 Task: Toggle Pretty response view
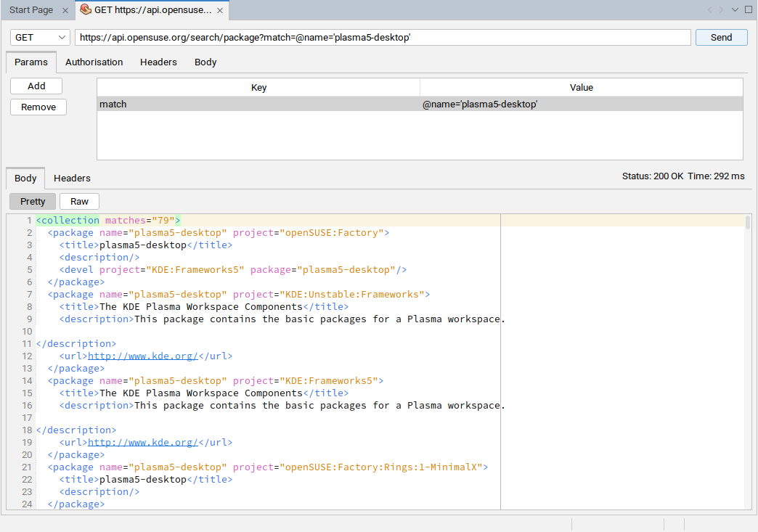click(33, 202)
